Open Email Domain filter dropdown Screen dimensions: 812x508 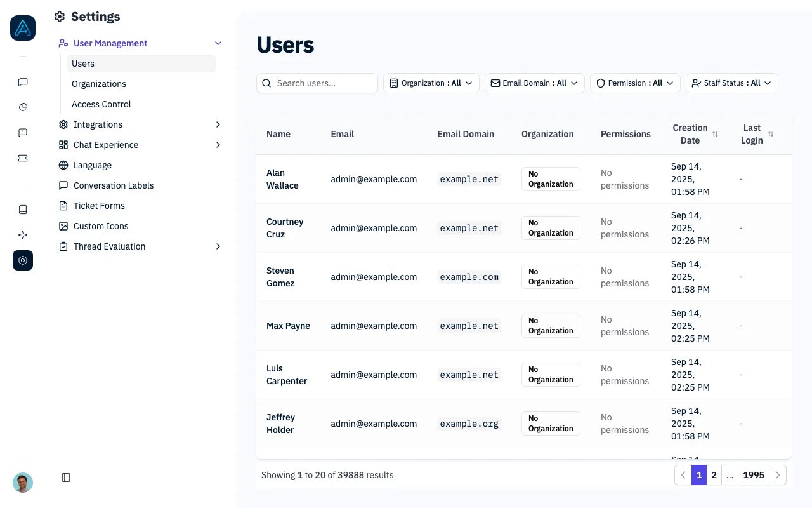coord(535,83)
